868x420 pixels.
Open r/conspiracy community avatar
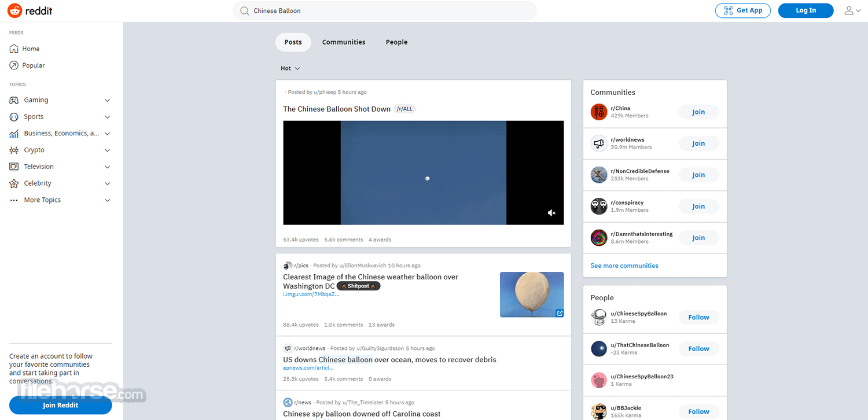[599, 206]
